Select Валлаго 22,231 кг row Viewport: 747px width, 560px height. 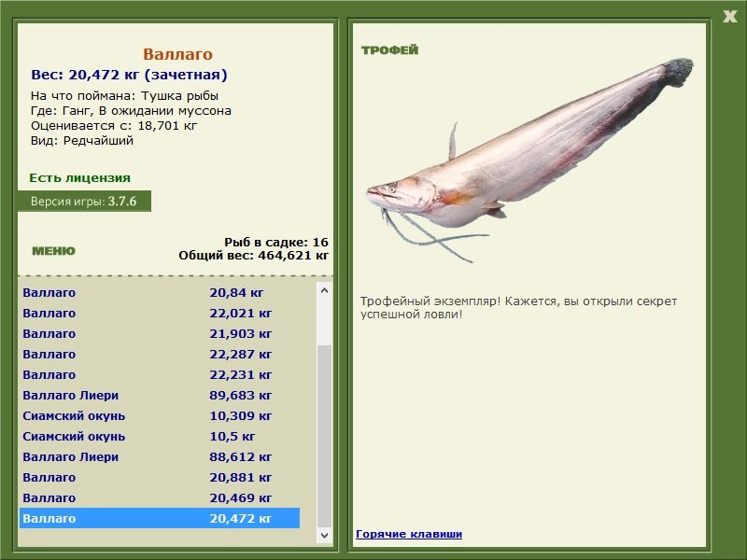(160, 374)
